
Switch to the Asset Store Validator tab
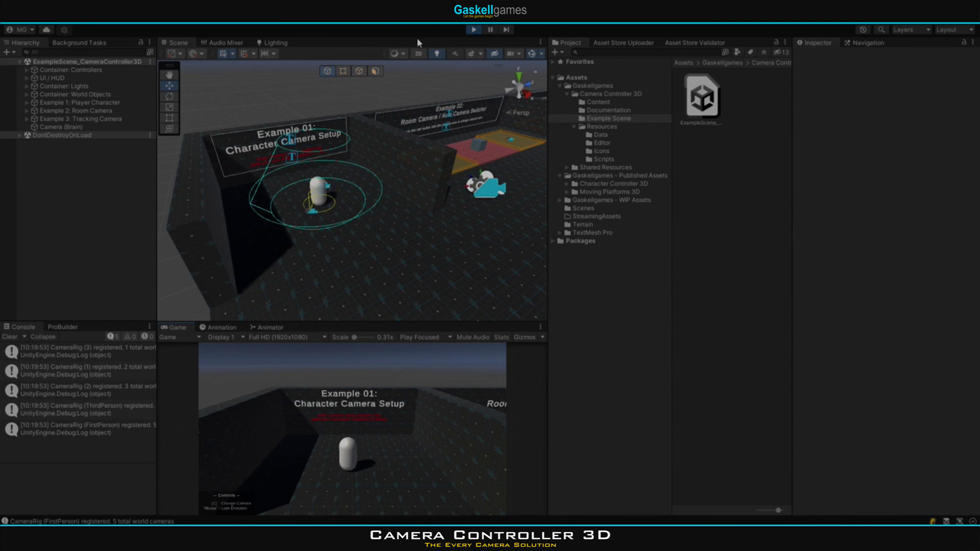695,43
